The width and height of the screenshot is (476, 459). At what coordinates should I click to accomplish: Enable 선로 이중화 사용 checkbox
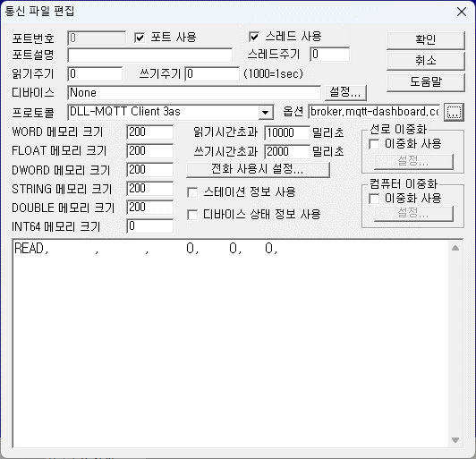(374, 144)
